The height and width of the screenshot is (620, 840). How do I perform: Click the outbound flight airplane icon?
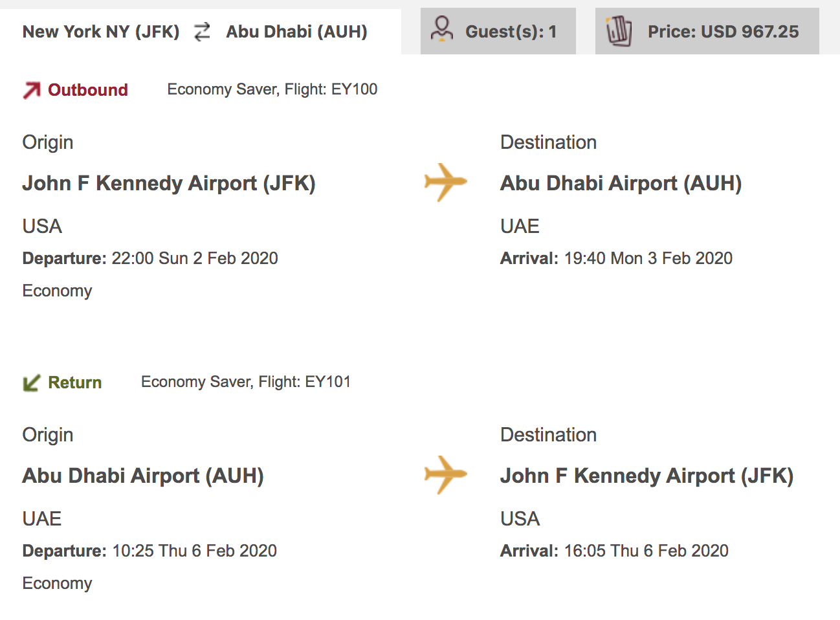point(445,183)
